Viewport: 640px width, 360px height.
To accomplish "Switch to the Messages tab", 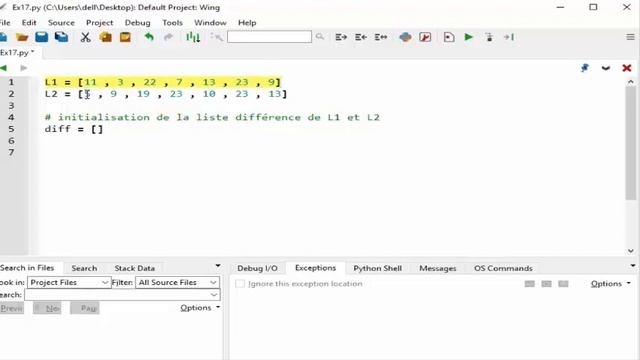I will click(x=438, y=268).
